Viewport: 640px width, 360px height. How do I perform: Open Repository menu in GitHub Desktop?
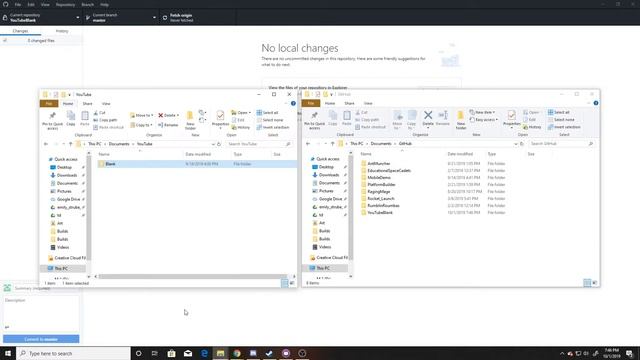coord(65,4)
